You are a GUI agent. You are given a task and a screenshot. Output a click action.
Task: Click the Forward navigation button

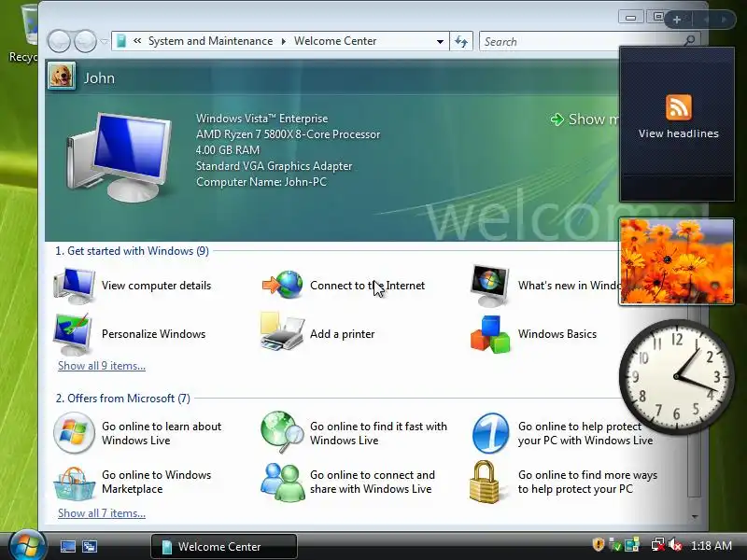coord(86,41)
